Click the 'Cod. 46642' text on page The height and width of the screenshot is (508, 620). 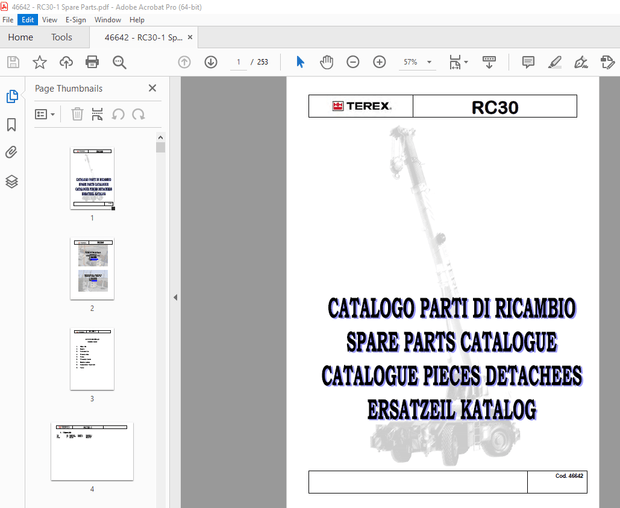tap(569, 476)
